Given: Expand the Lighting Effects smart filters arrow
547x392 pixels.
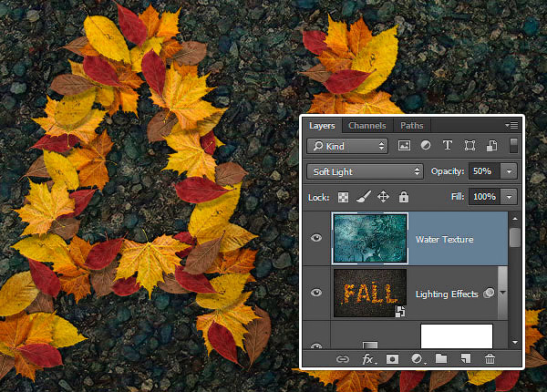Looking at the screenshot, I should tap(502, 293).
